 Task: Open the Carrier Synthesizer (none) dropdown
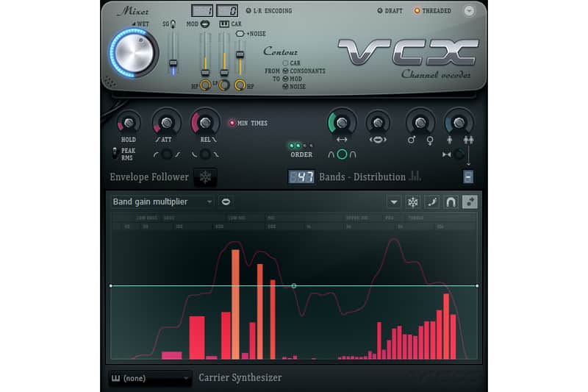point(150,378)
